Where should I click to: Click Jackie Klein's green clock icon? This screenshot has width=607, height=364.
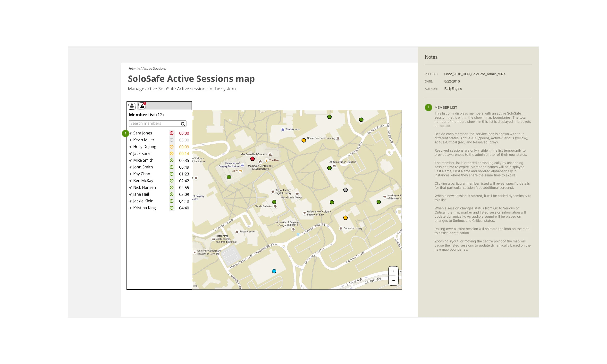pyautogui.click(x=171, y=201)
